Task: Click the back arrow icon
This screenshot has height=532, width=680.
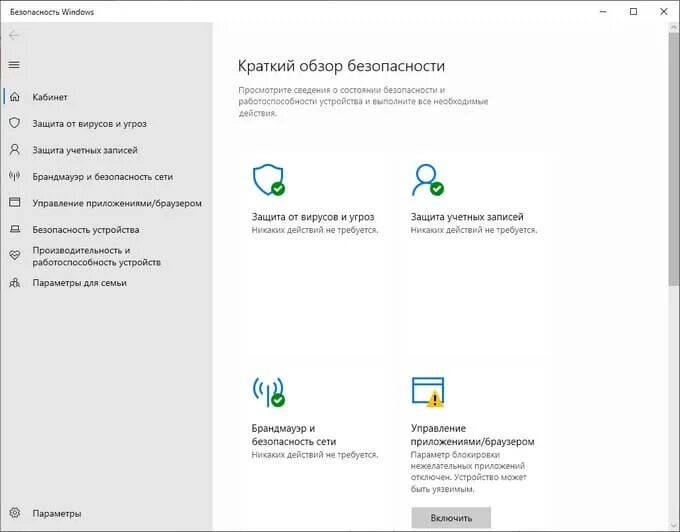Action: pyautogui.click(x=14, y=35)
